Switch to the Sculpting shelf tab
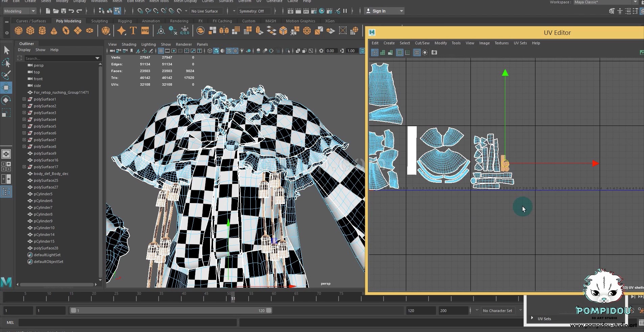 click(99, 21)
